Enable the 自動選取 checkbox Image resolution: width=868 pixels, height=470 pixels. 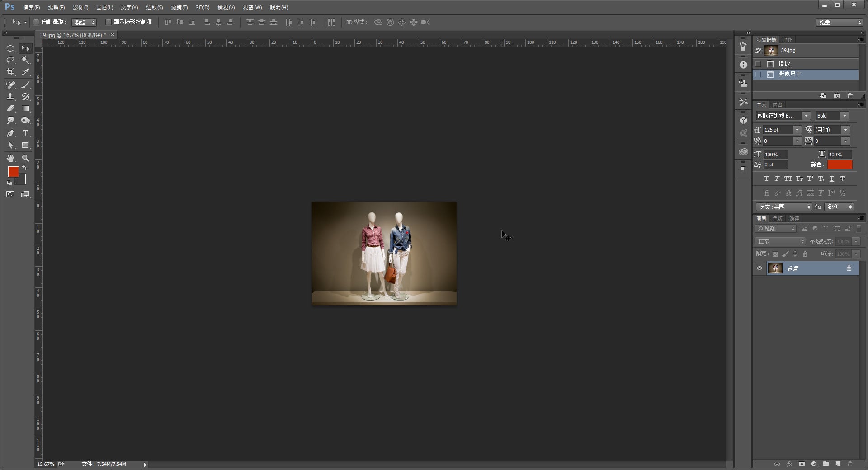pyautogui.click(x=36, y=22)
